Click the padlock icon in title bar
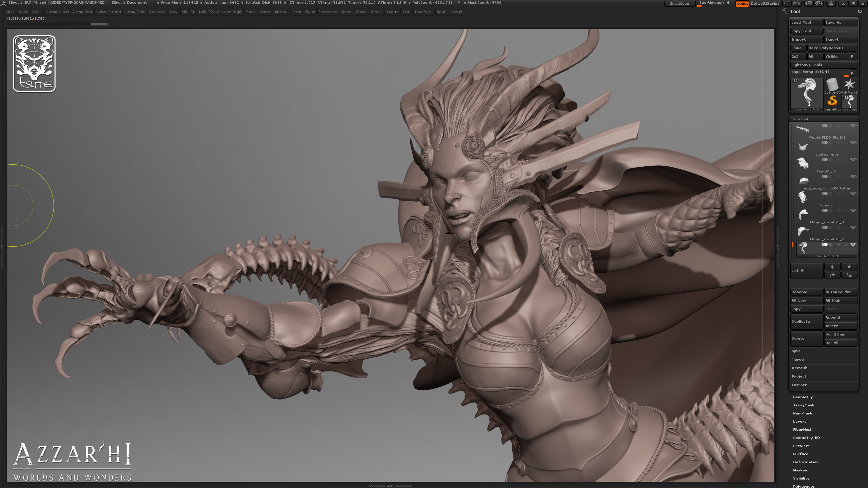Screen dimensions: 868x488 click(831, 3)
